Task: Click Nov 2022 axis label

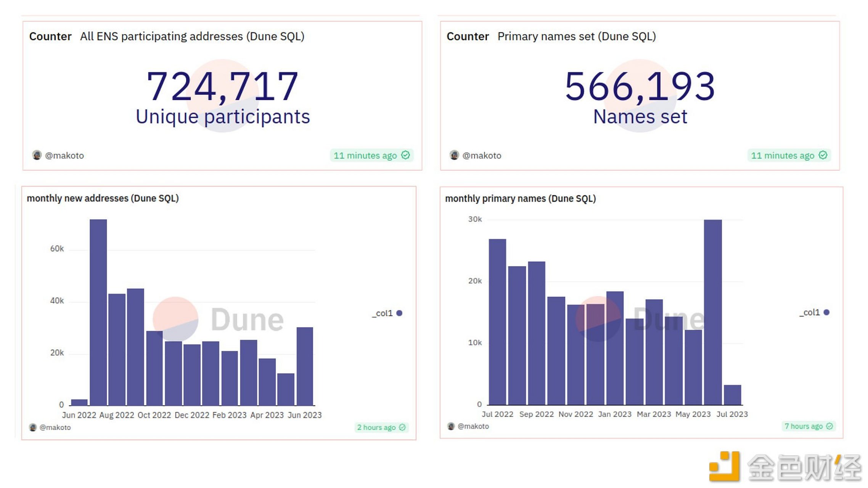Action: coord(576,414)
